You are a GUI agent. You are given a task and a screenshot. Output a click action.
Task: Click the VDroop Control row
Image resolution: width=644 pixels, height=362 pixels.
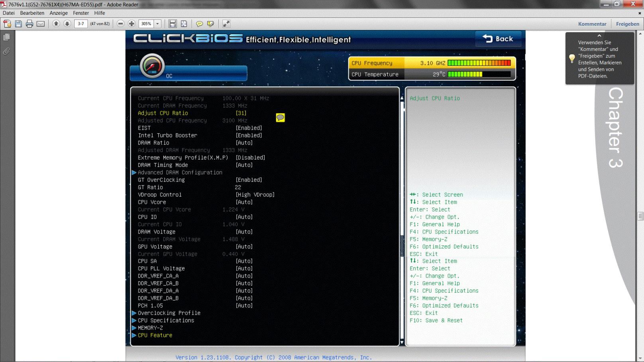coord(206,195)
